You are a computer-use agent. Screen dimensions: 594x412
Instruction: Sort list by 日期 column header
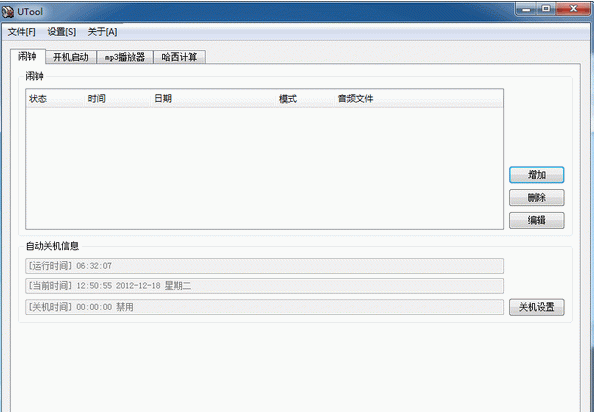[213, 99]
